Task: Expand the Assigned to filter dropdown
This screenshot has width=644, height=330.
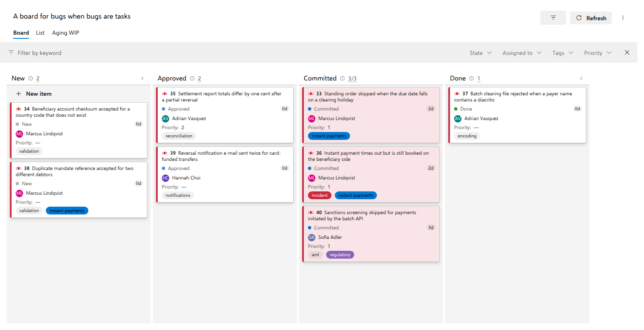Action: tap(522, 53)
